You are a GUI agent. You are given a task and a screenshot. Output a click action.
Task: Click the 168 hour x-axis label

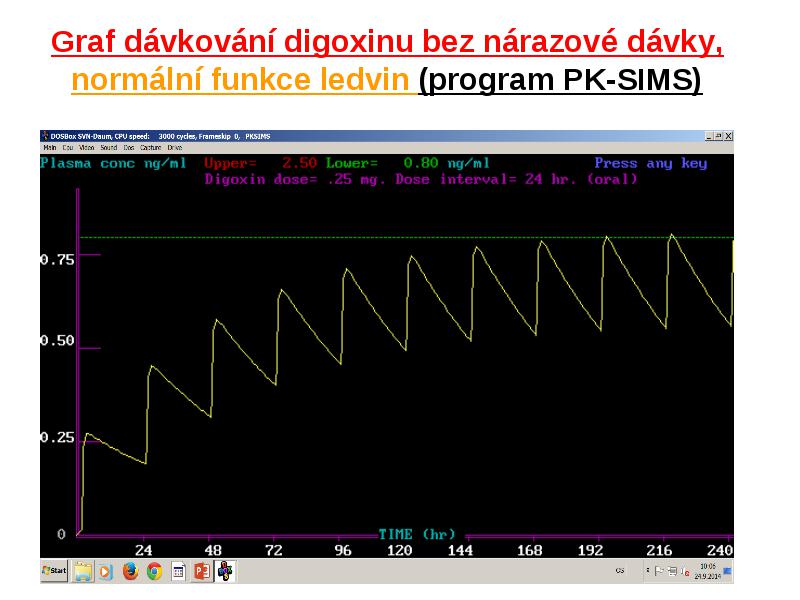pyautogui.click(x=530, y=550)
